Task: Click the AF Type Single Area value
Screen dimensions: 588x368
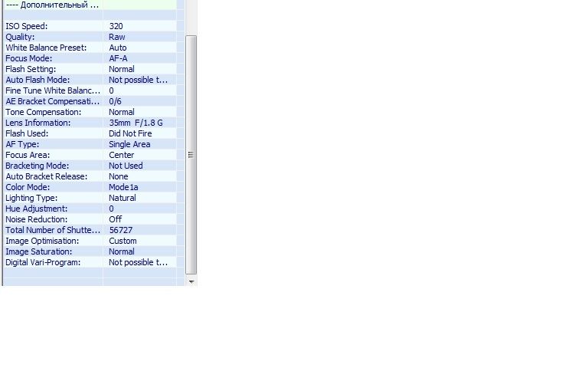Action: pos(129,144)
